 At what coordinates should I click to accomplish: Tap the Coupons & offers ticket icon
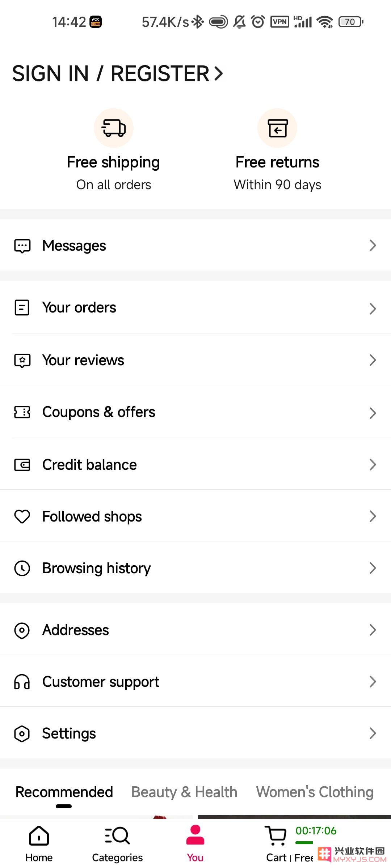[22, 412]
